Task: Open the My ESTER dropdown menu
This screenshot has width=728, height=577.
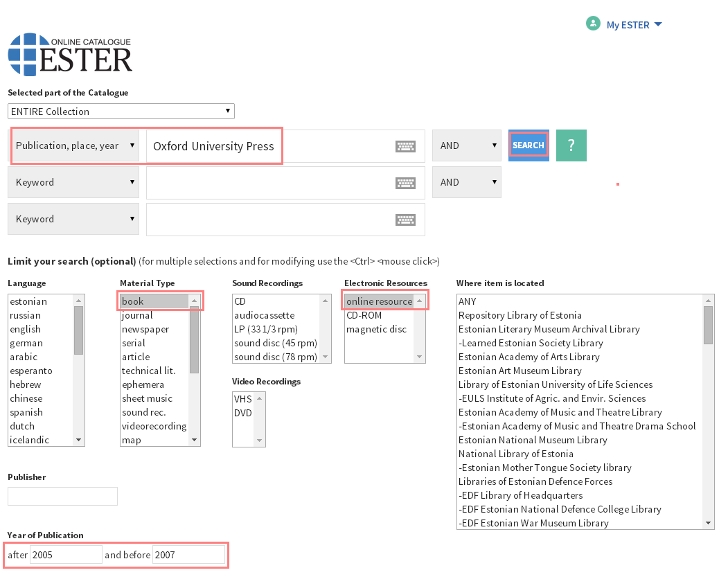Action: coord(634,25)
